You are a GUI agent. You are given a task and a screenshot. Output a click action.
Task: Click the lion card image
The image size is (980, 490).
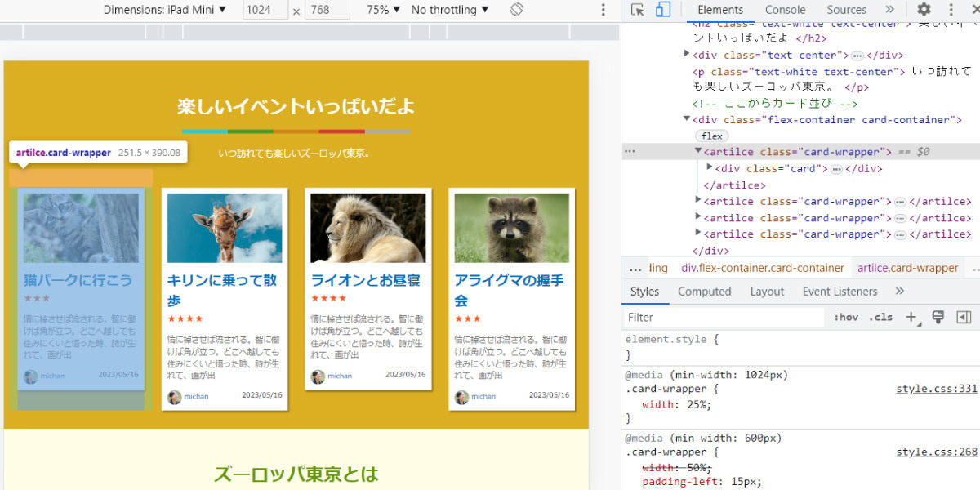(368, 228)
